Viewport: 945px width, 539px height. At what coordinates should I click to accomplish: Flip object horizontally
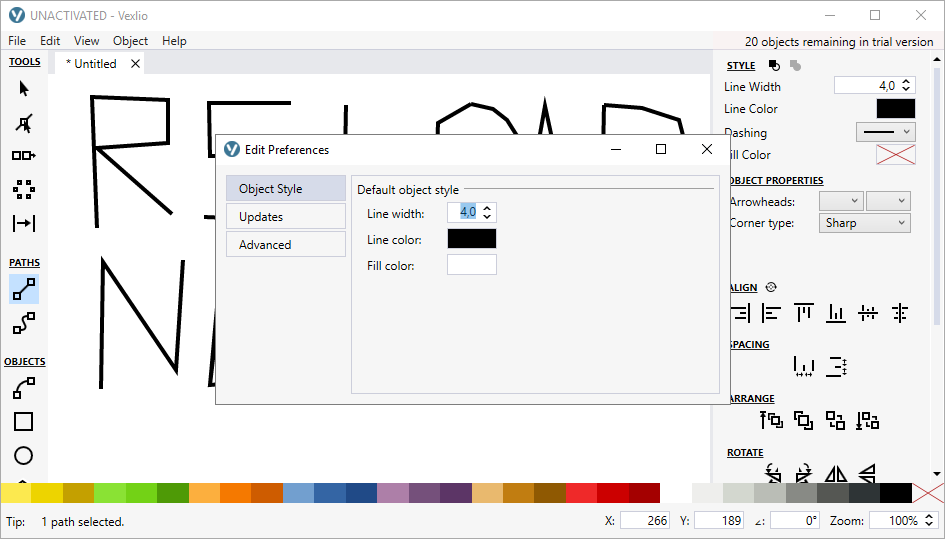point(835,473)
